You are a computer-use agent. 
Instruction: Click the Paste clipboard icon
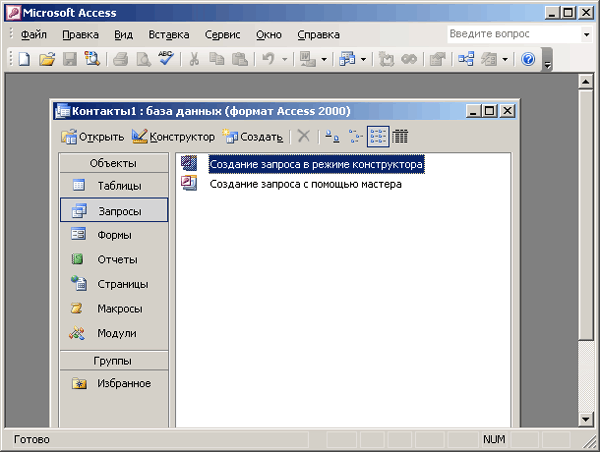(240, 59)
